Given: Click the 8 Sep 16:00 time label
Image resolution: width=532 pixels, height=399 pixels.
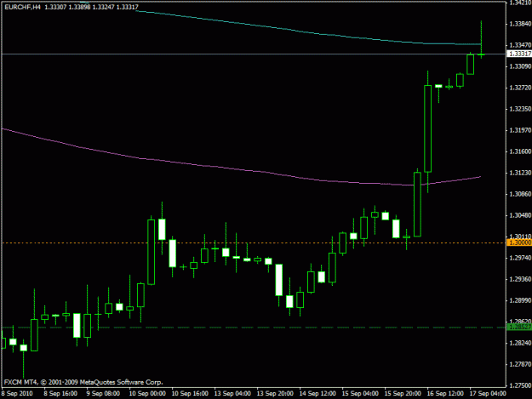Looking at the screenshot, I should click(x=60, y=393).
